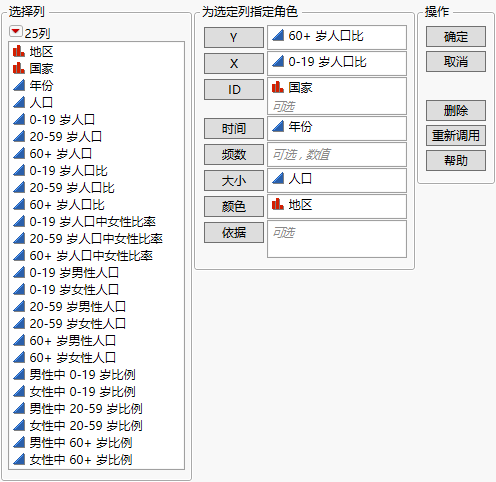This screenshot has width=496, height=482.
Task: Click the 重新调用 button
Action: point(456,135)
